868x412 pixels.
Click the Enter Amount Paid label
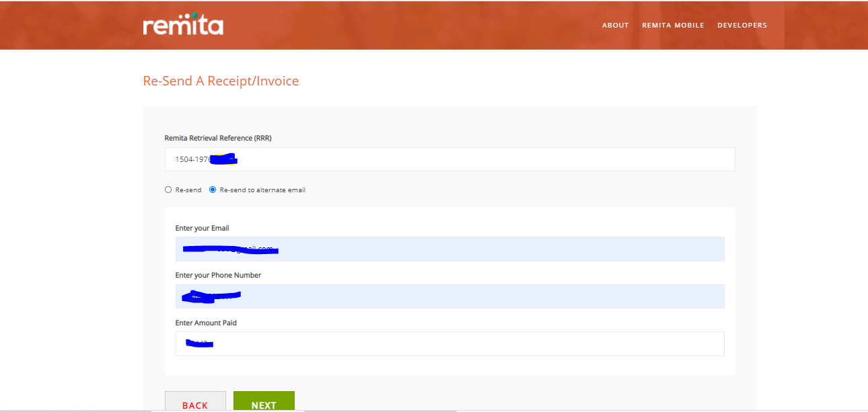(x=206, y=323)
